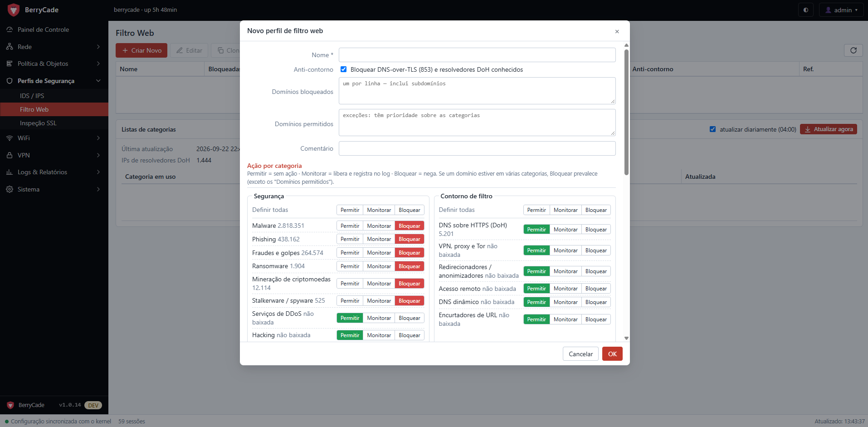Screen dimensions: 868x427
Task: Set all Contorno de filtro to Permitir
Action: [536, 210]
